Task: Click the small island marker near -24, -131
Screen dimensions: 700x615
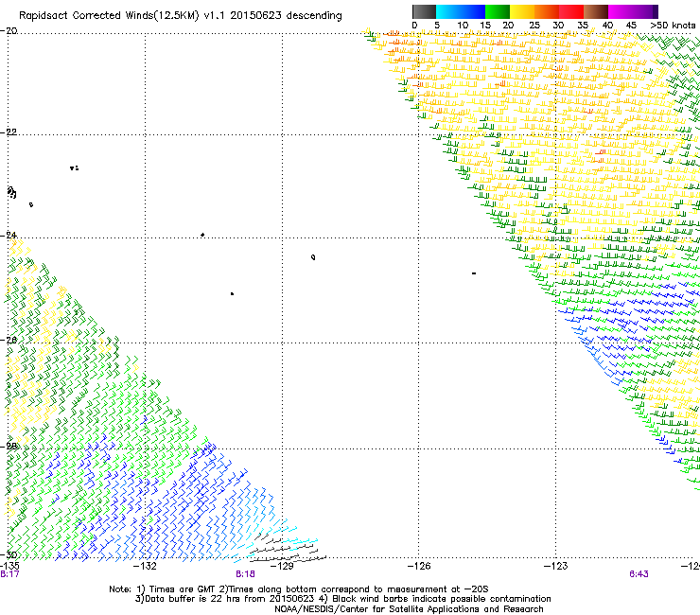Action: tap(202, 235)
